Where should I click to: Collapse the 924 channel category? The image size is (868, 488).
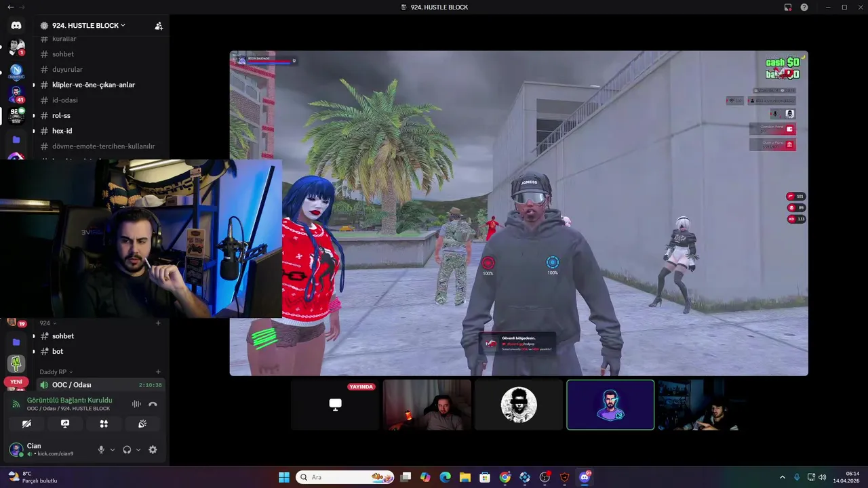tap(48, 323)
